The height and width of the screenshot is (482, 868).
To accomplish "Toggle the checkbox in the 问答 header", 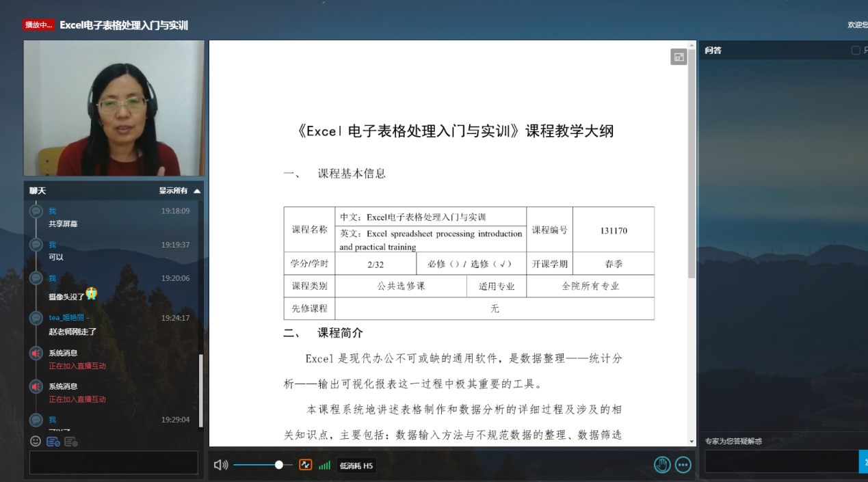I will point(855,51).
